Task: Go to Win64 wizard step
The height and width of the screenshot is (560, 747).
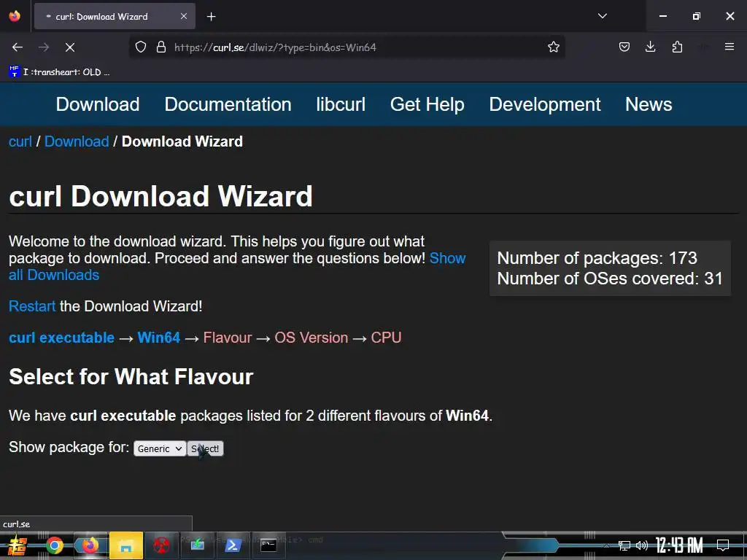Action: pos(158,338)
